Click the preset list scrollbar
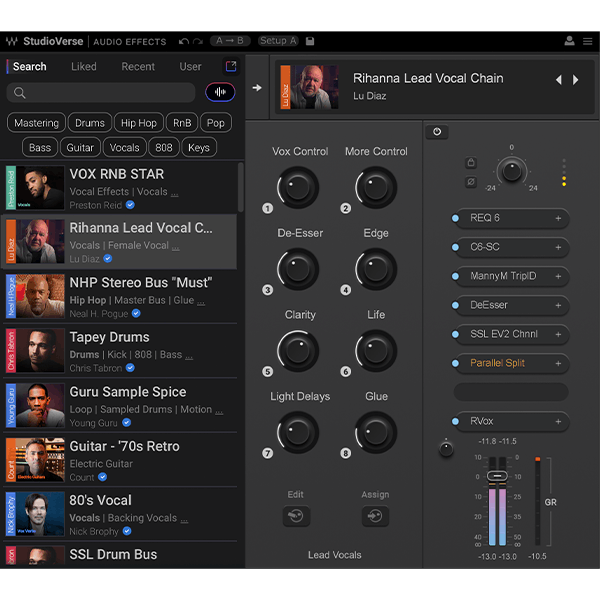 [241, 187]
